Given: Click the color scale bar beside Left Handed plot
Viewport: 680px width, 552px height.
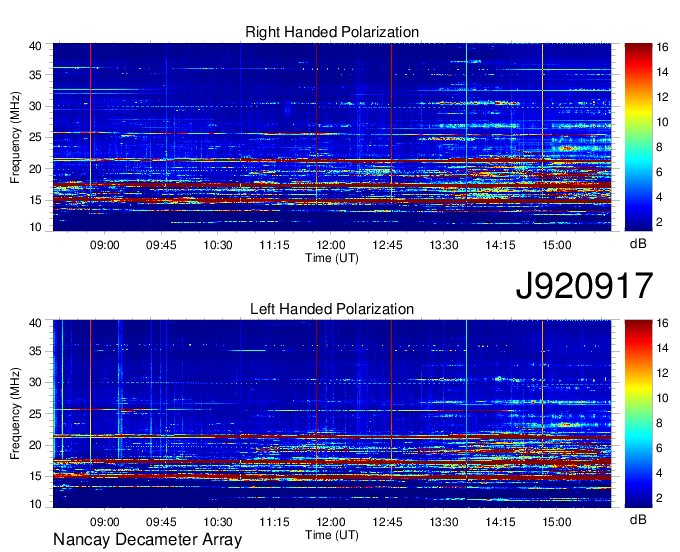Looking at the screenshot, I should [638, 413].
